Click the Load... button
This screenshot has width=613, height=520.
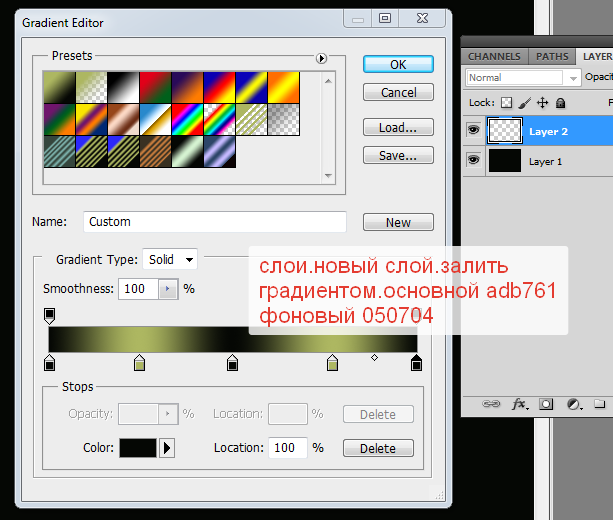[398, 127]
